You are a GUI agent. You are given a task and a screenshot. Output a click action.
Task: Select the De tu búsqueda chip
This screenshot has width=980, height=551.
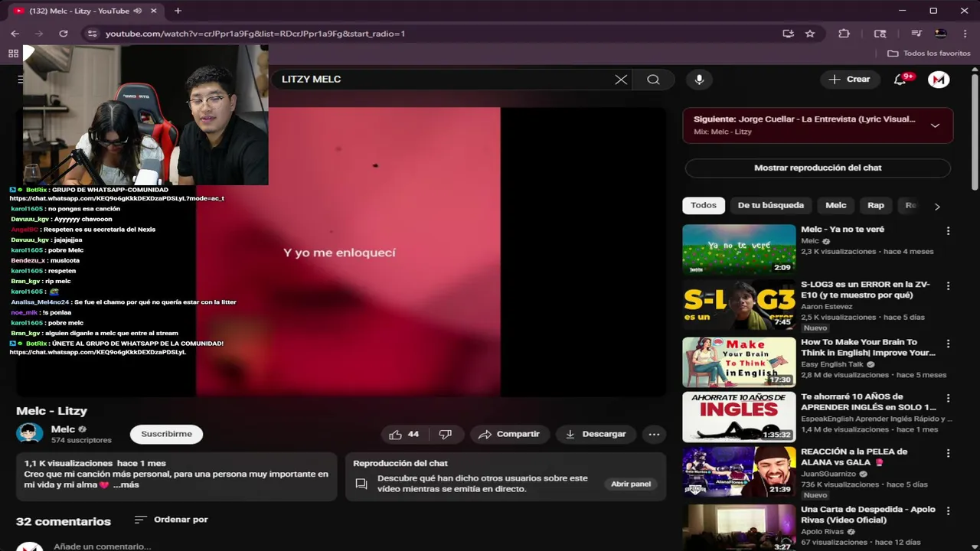[x=770, y=205]
